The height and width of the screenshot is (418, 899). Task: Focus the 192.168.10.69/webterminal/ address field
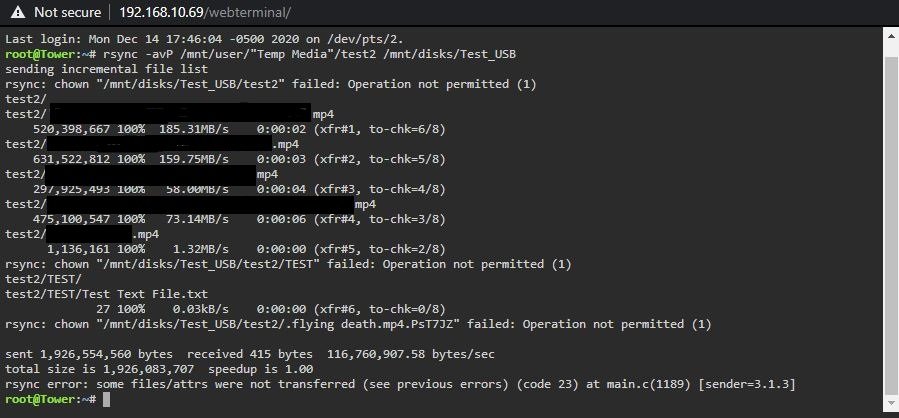click(205, 12)
